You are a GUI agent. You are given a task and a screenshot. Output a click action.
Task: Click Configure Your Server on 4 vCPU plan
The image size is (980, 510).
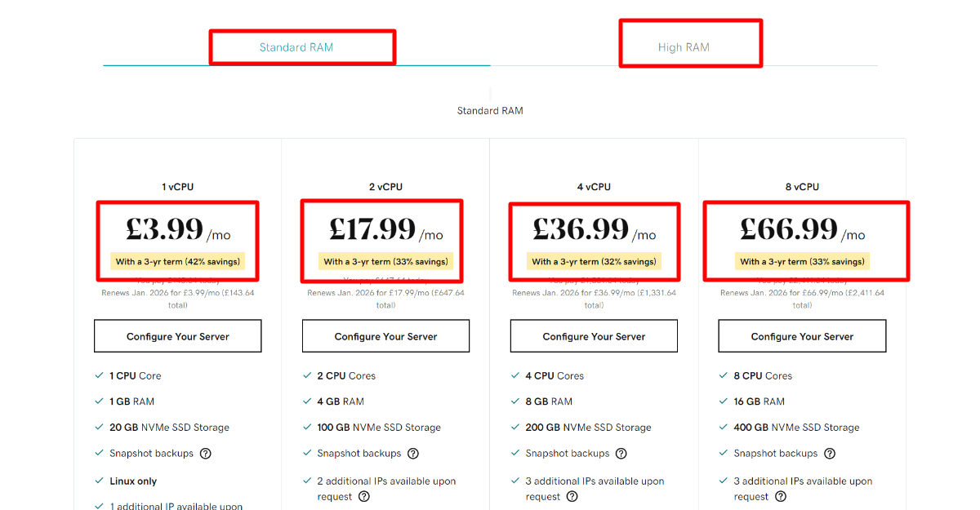pyautogui.click(x=593, y=335)
